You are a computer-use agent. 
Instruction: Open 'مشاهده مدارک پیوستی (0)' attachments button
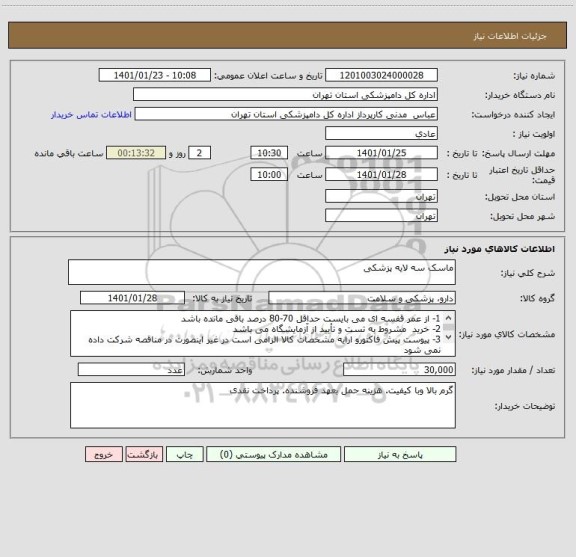pos(274,454)
